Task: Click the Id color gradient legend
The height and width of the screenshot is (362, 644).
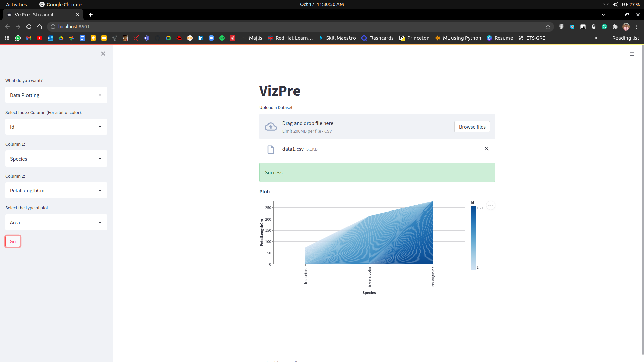Action: 473,238
